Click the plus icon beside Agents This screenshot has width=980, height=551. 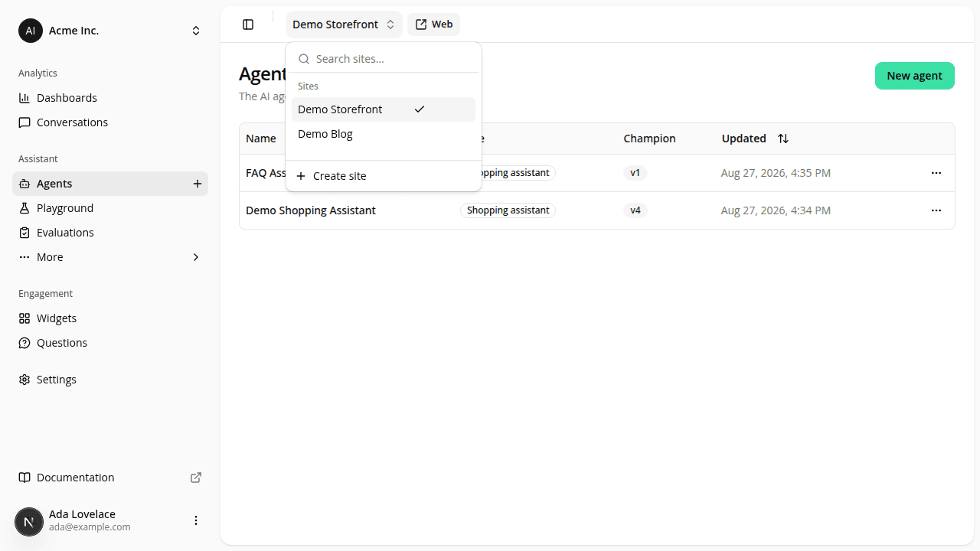pyautogui.click(x=198, y=184)
